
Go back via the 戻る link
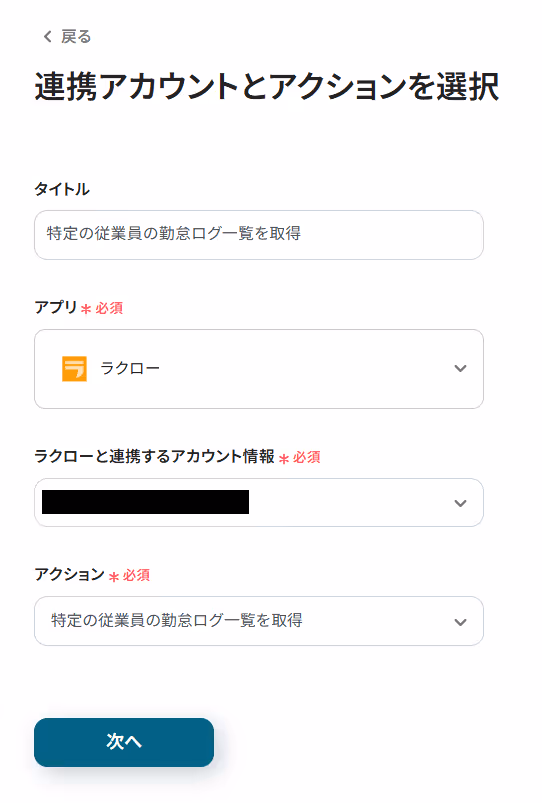point(76,36)
